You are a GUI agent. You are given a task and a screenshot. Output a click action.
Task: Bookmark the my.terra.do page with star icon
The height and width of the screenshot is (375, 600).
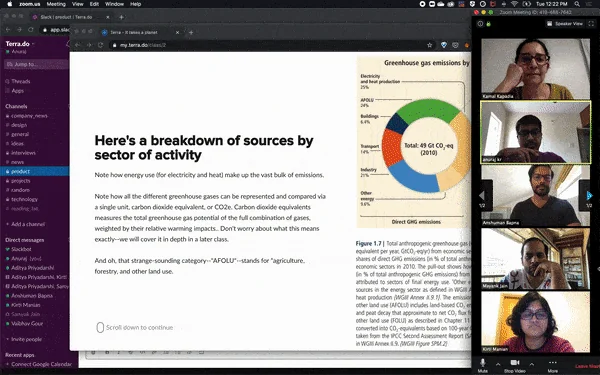429,45
